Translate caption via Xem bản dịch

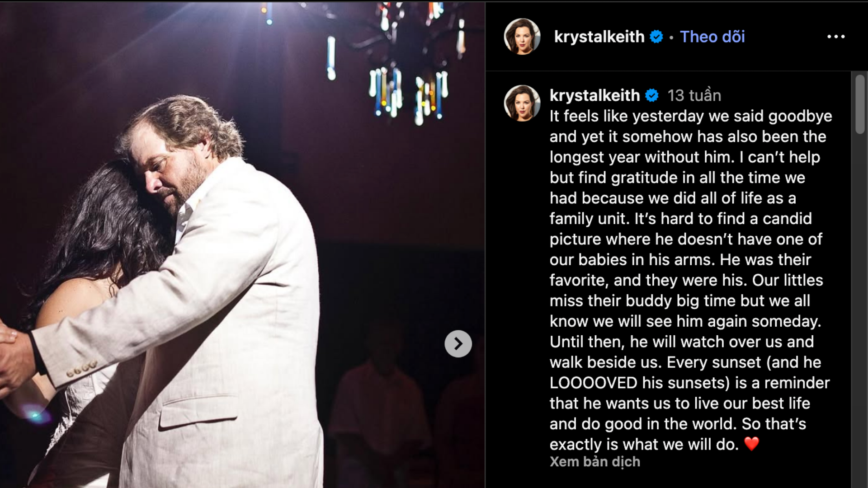[595, 462]
